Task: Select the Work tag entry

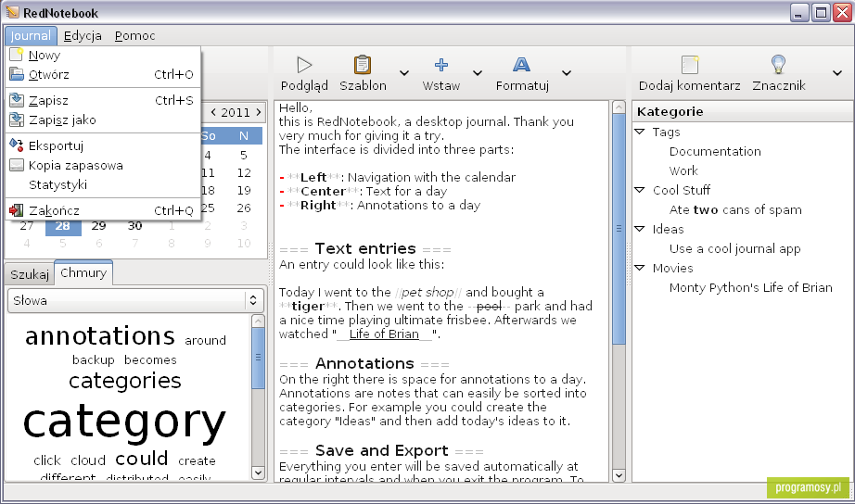Action: tap(683, 171)
